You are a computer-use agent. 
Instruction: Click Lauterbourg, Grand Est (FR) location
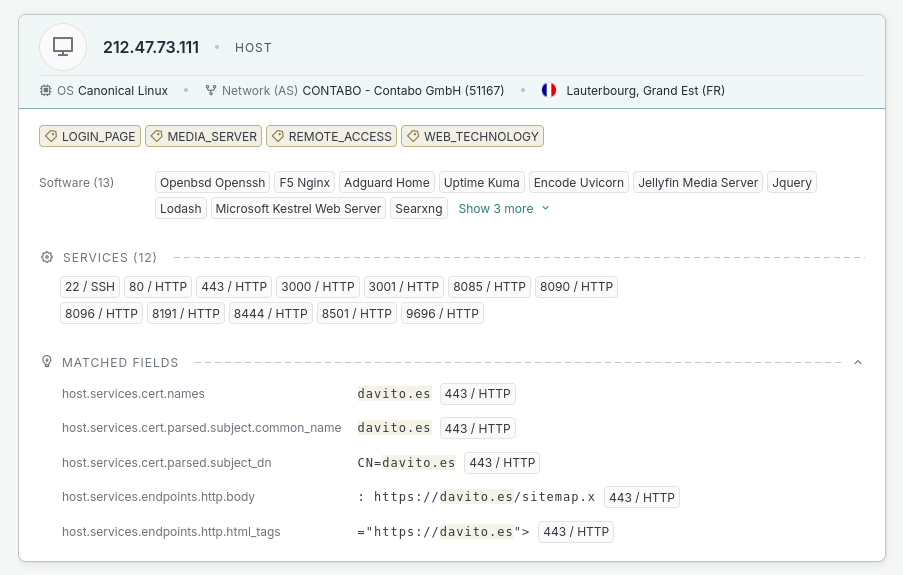tap(646, 90)
